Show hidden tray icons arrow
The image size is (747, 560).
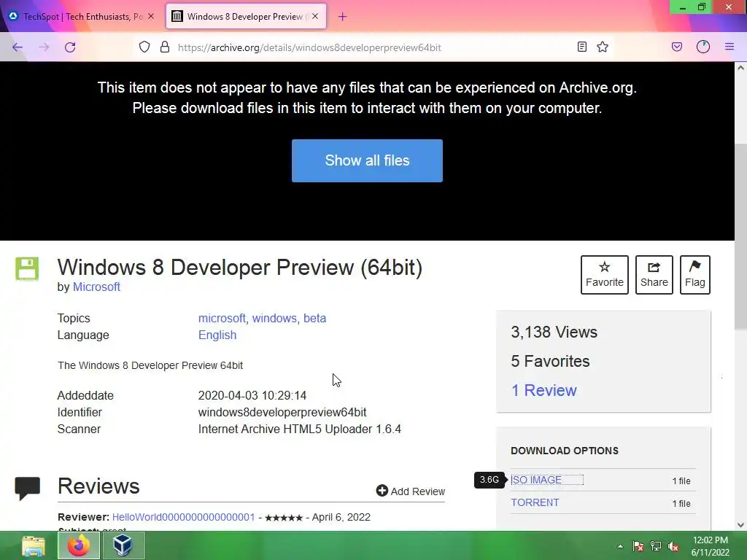tap(620, 546)
